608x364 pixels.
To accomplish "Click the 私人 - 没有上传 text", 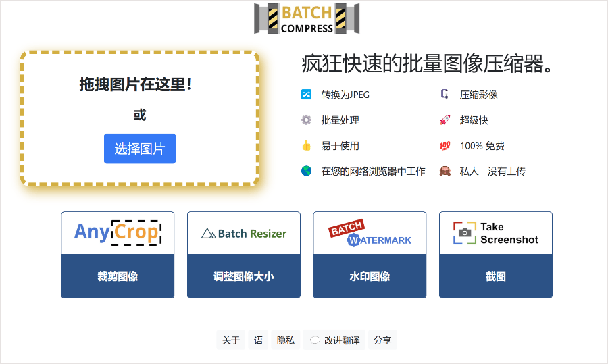I will [x=492, y=172].
